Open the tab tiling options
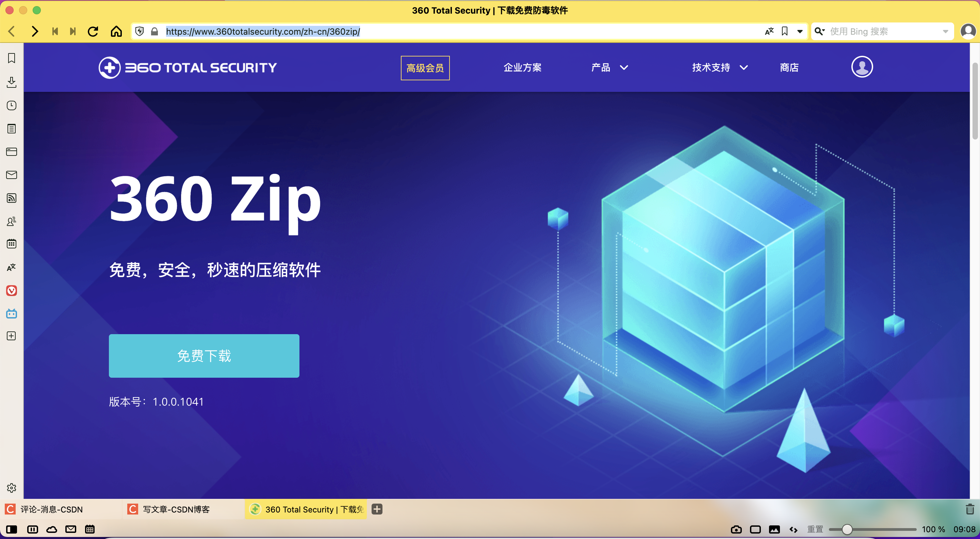Image resolution: width=980 pixels, height=539 pixels. tap(33, 529)
